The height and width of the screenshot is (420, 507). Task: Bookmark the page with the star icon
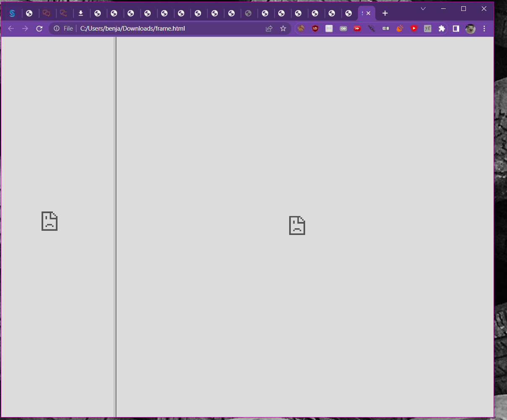[x=283, y=29]
